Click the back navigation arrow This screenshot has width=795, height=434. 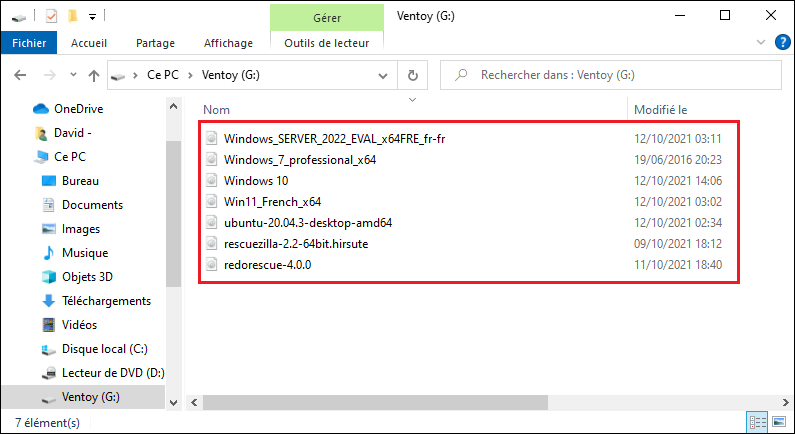pos(20,75)
